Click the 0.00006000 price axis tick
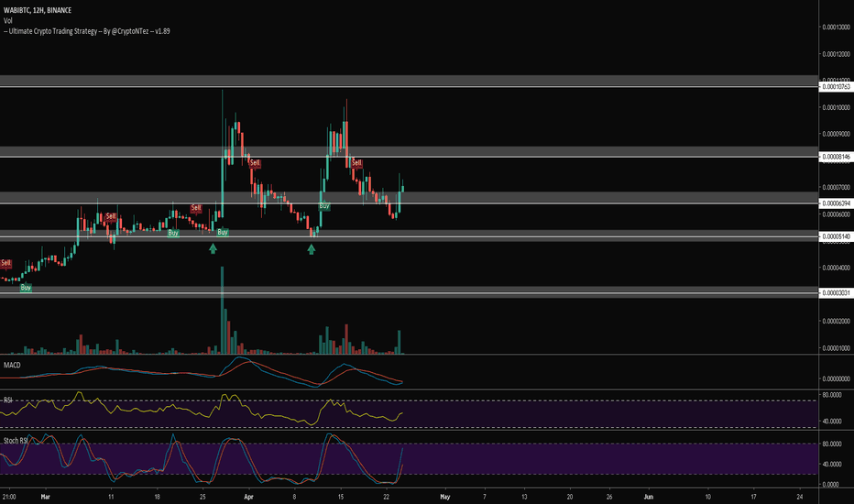Screen dimensions: 854x504 (x=836, y=214)
